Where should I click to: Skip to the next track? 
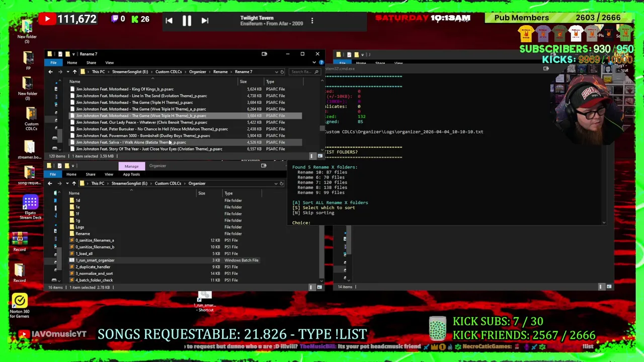[204, 21]
